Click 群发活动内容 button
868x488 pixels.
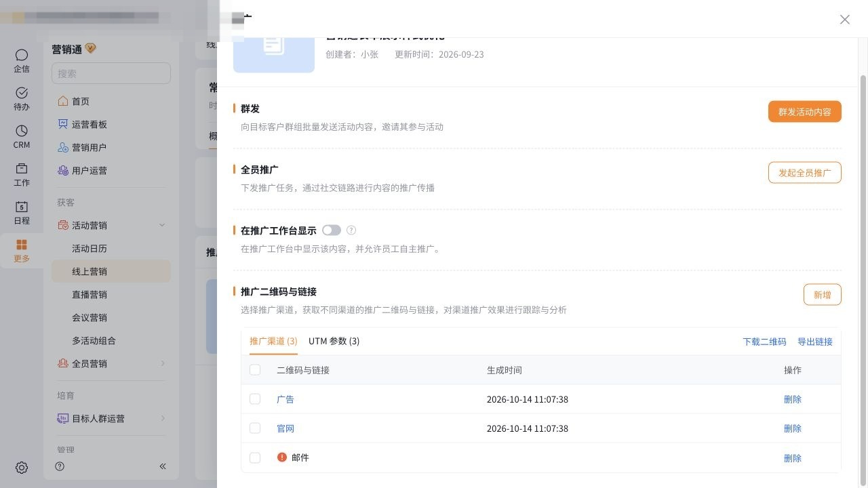[805, 112]
